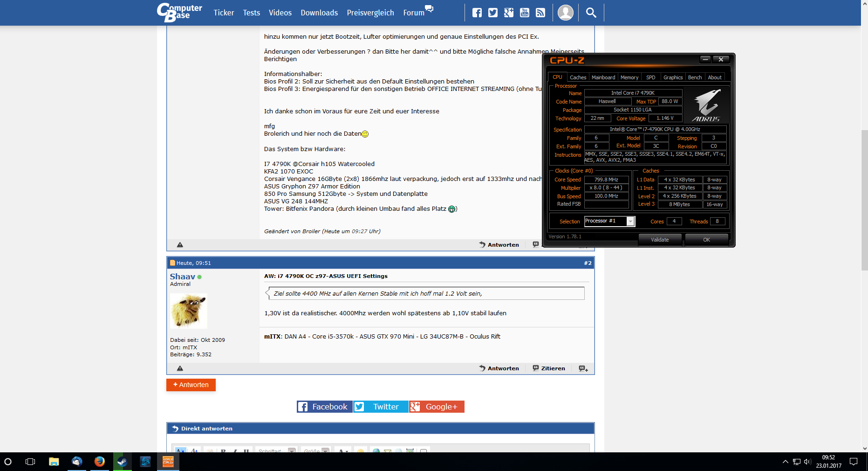This screenshot has width=868, height=471.
Task: Open YouTube icon in site header
Action: [525, 13]
